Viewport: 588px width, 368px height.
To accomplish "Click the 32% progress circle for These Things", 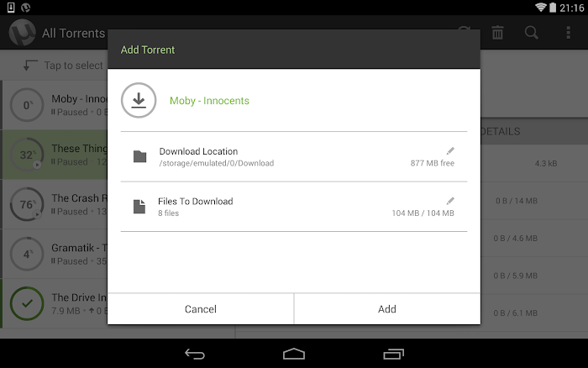I will click(x=27, y=155).
